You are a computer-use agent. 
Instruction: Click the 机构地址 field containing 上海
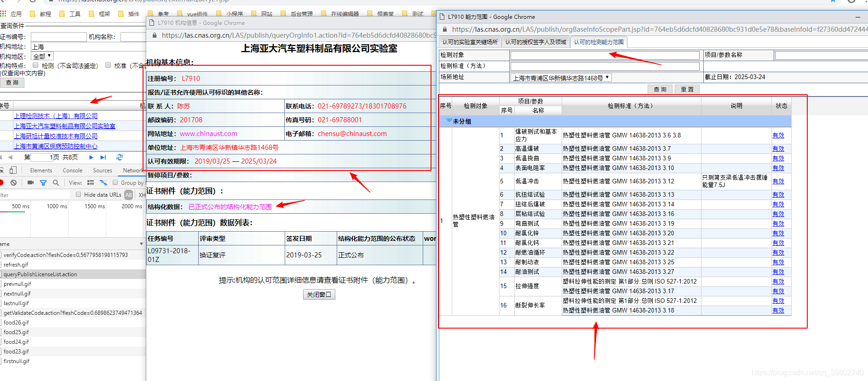(x=88, y=46)
